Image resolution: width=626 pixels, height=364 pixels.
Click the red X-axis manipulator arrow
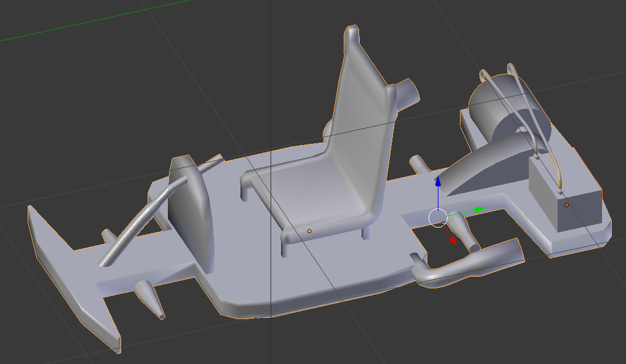point(453,240)
